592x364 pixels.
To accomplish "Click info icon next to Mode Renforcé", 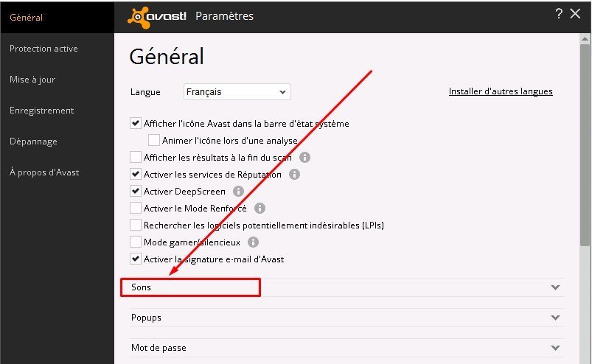I will [260, 209].
